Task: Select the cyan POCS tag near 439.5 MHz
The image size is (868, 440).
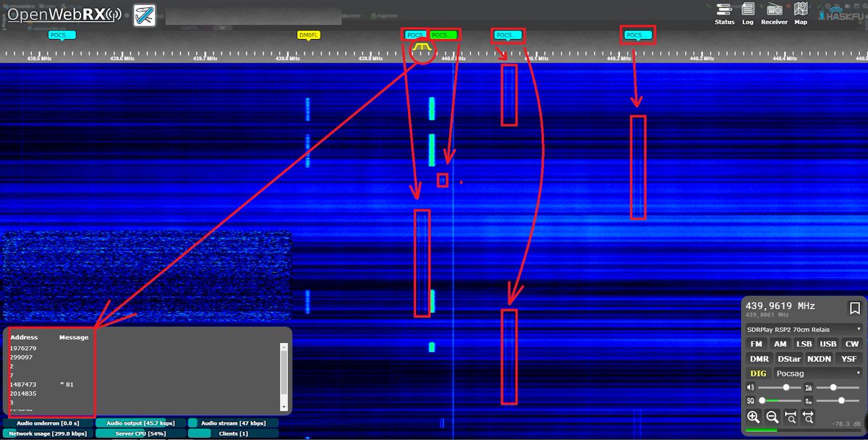Action: (61, 35)
